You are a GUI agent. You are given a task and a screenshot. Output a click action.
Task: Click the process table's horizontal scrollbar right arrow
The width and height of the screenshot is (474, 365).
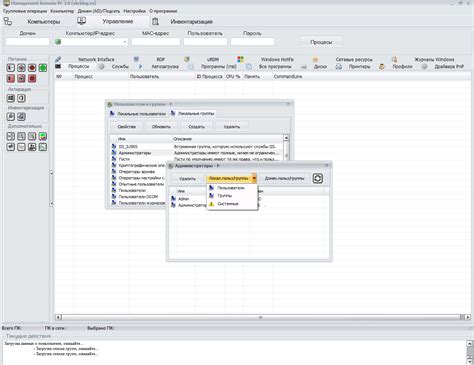click(x=468, y=317)
